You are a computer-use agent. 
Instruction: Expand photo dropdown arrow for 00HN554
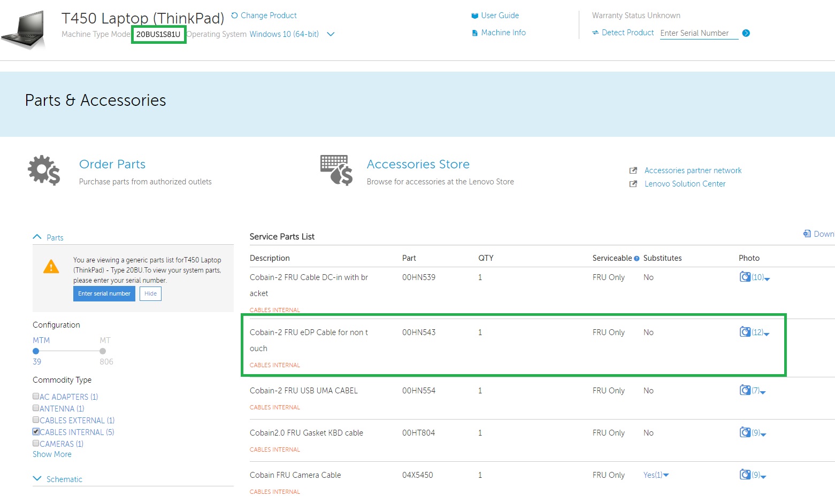point(763,392)
